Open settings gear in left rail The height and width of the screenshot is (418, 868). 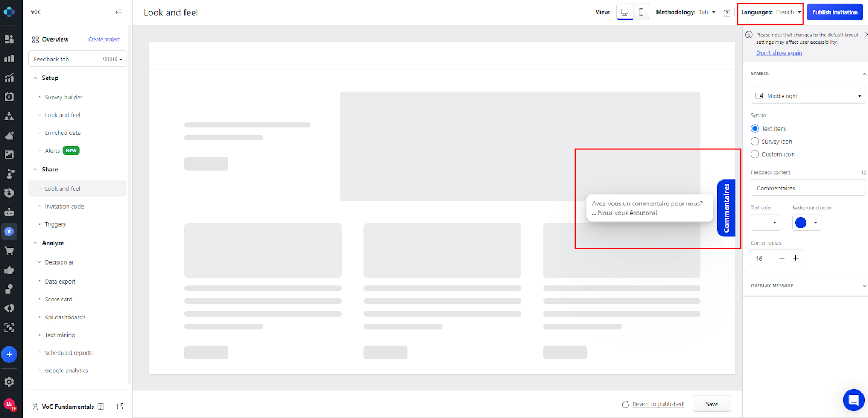[x=9, y=382]
